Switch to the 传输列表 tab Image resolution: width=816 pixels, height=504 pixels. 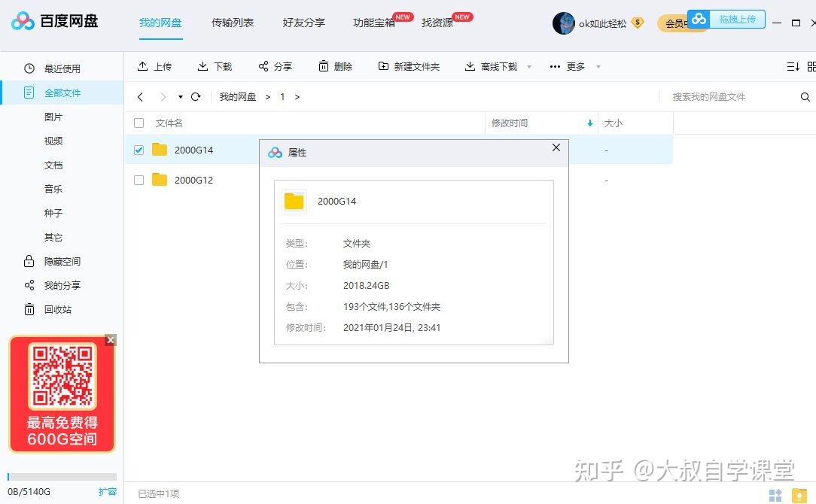pos(232,23)
